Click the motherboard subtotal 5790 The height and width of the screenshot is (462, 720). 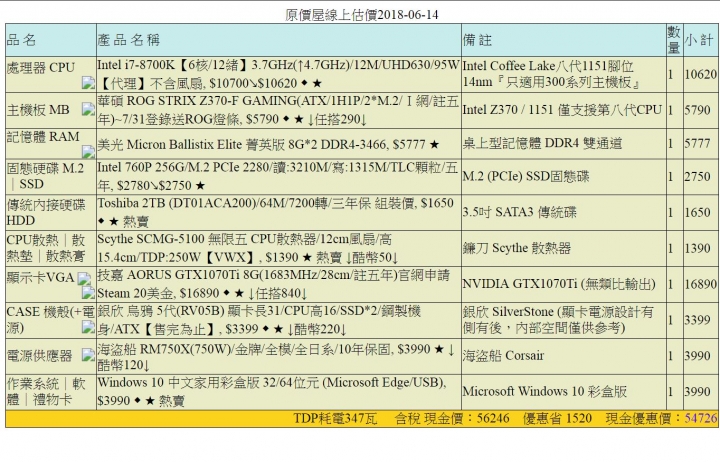[698, 110]
